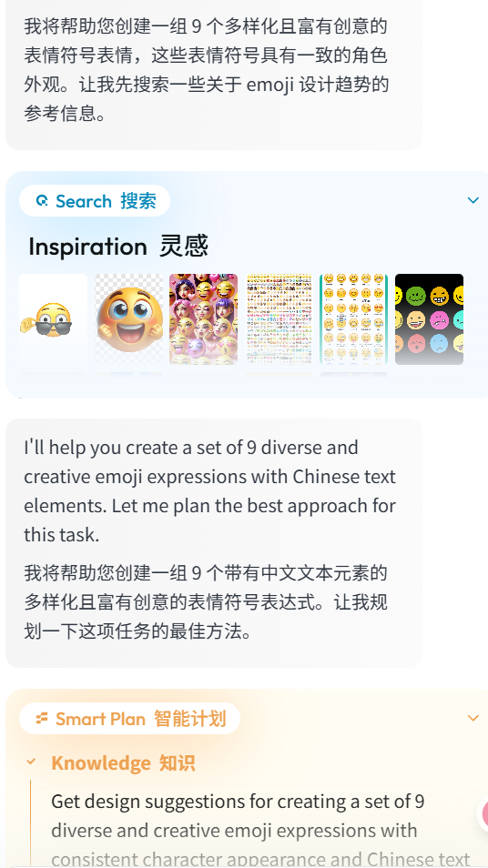Click the Chinese translation paragraph about 中文文本元素
Screen dimensions: 488x868
tap(206, 601)
